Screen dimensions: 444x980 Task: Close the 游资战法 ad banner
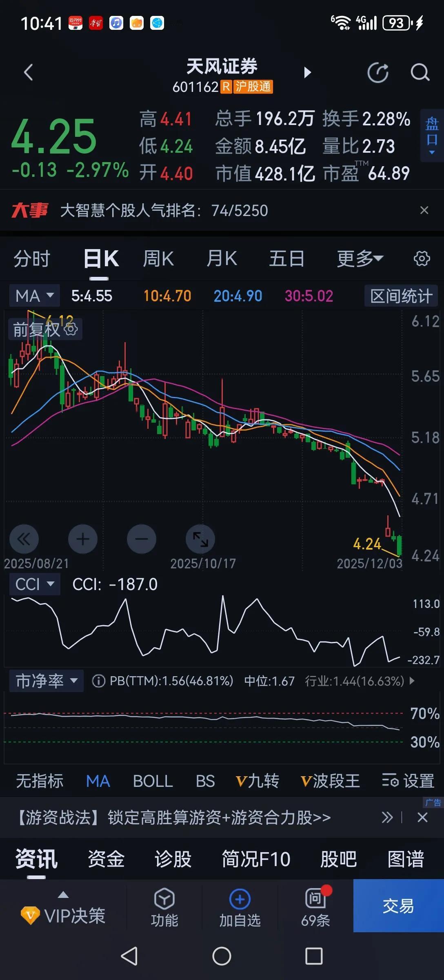pyautogui.click(x=422, y=817)
